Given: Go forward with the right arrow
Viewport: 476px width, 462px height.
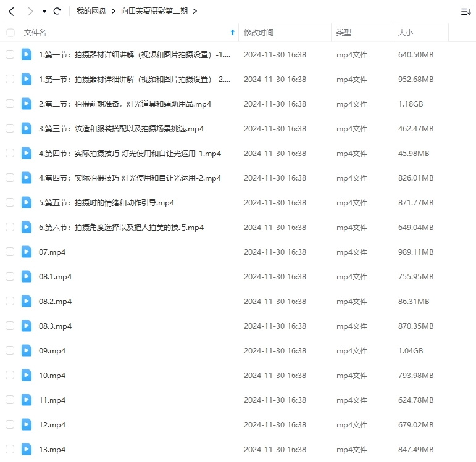Looking at the screenshot, I should click(x=30, y=12).
